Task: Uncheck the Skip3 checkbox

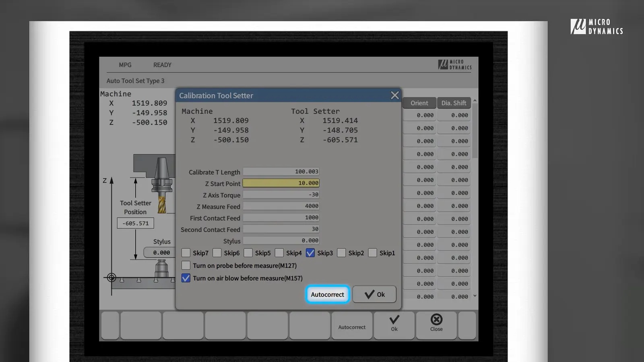Action: tap(310, 253)
